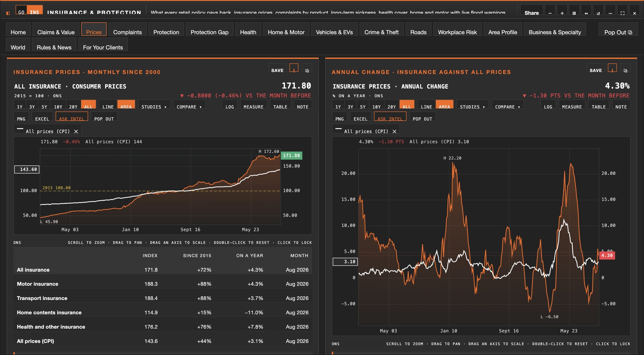
Task: Click the orange pin icon in Insurance Prices panel
Action: [294, 68]
